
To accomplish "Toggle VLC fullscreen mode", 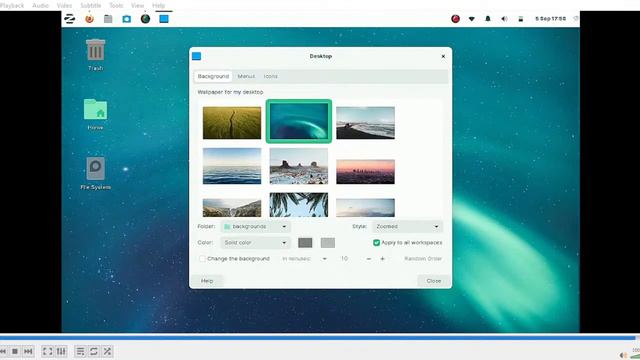I will [47, 351].
